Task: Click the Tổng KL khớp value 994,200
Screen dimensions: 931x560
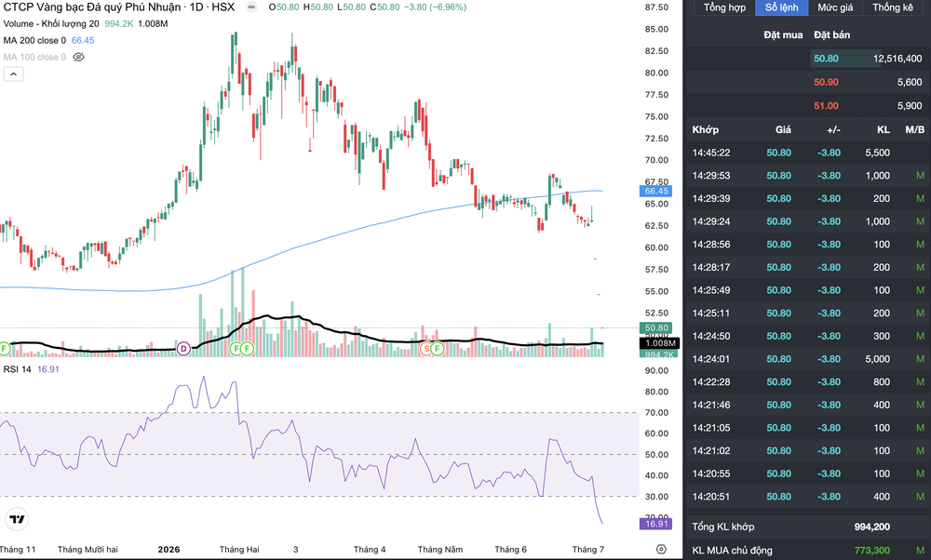Action: (871, 527)
